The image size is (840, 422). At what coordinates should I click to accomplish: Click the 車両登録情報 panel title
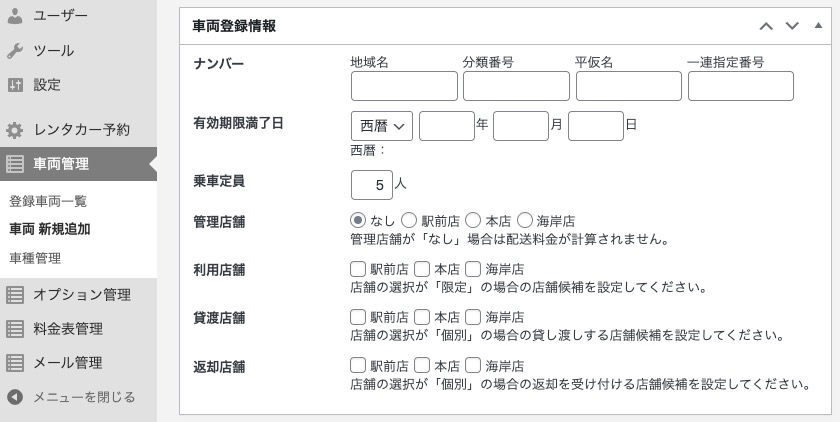234,26
